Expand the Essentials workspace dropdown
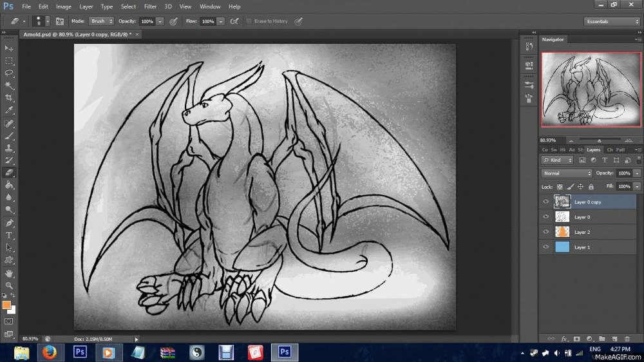Image resolution: width=644 pixels, height=362 pixels. [612, 21]
